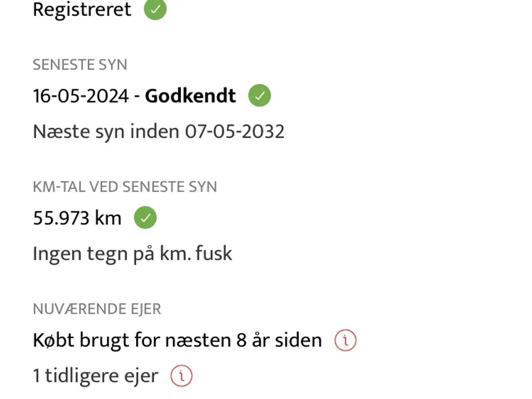
Task: Open info icon next to Købt brugt
Action: pyautogui.click(x=345, y=340)
